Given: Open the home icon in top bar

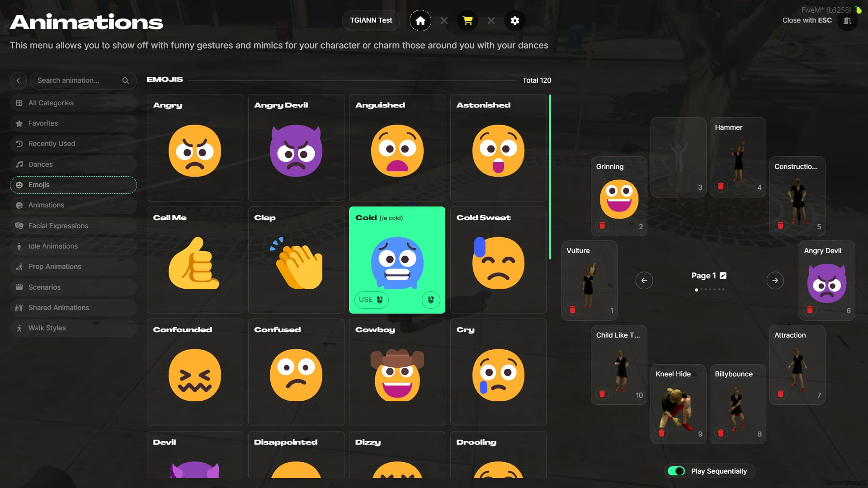Looking at the screenshot, I should 420,21.
